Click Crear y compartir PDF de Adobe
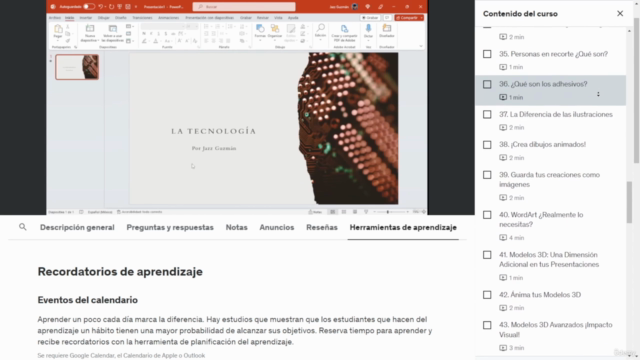640x360 pixels. (344, 33)
